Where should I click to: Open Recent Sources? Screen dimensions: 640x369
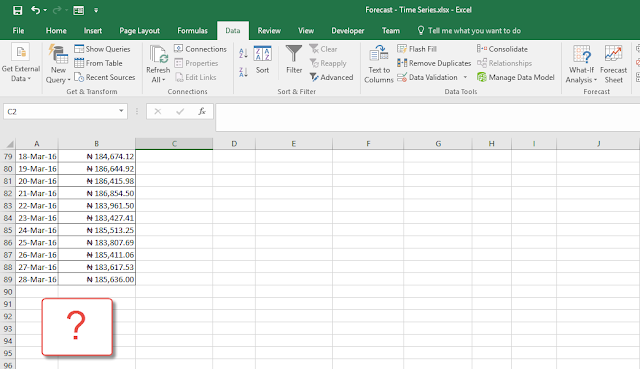pos(105,77)
